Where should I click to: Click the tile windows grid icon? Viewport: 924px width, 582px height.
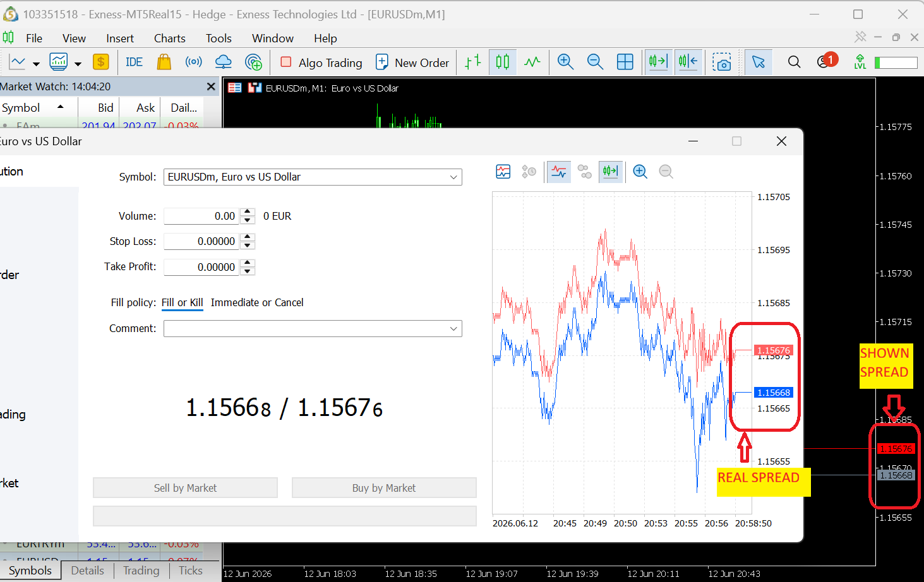tap(625, 62)
